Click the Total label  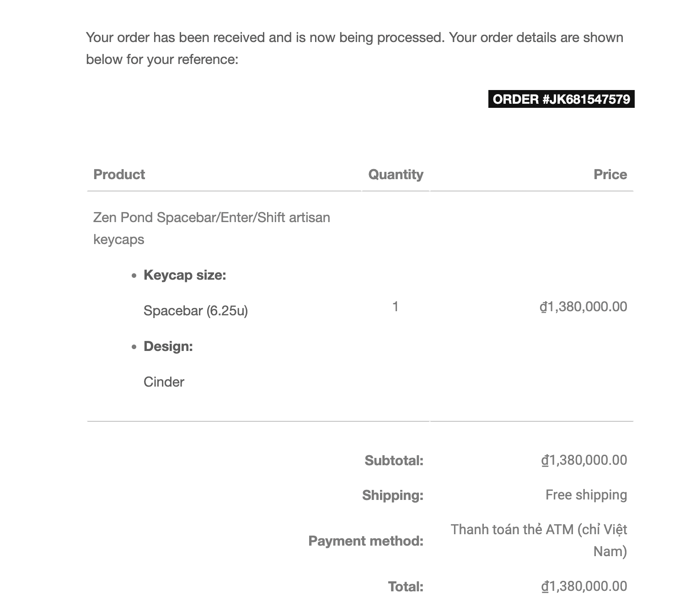pyautogui.click(x=405, y=586)
